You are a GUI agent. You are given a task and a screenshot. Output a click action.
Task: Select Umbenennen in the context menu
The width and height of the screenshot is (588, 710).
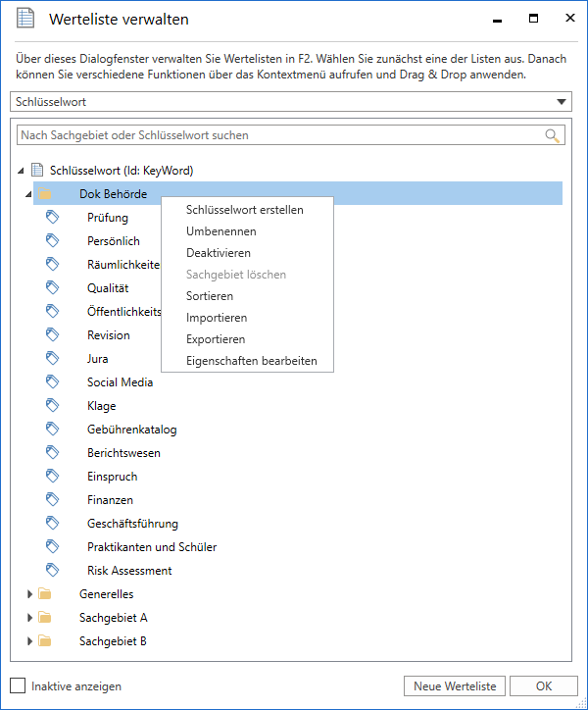click(221, 231)
